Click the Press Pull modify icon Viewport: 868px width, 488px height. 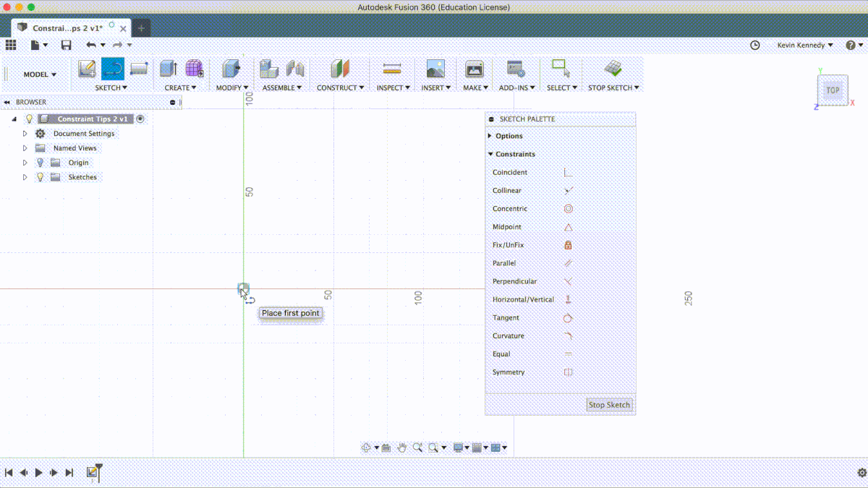click(231, 69)
